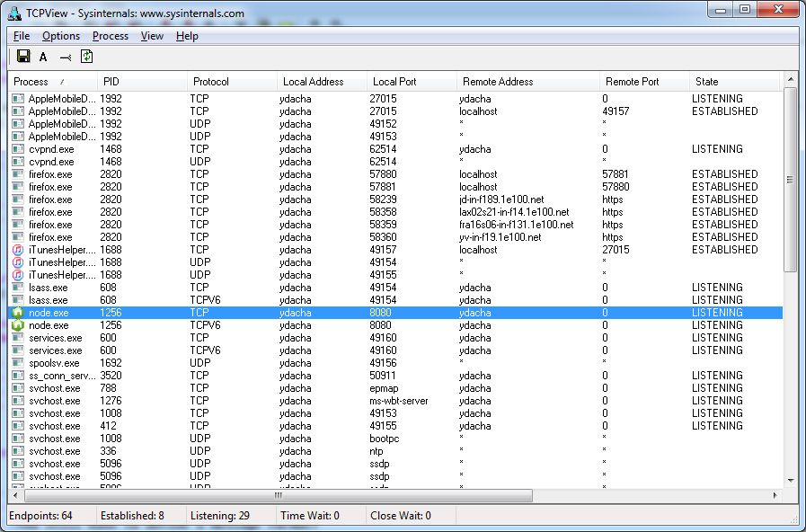Click the iTunesHelper TCP row icon
The height and width of the screenshot is (532, 806).
(x=18, y=250)
